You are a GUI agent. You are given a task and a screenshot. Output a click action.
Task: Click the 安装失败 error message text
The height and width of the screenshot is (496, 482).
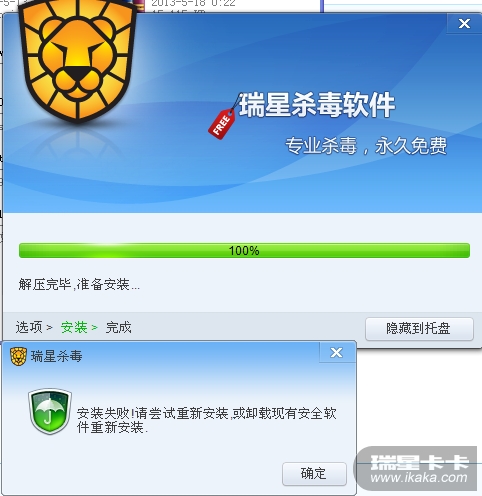click(207, 420)
